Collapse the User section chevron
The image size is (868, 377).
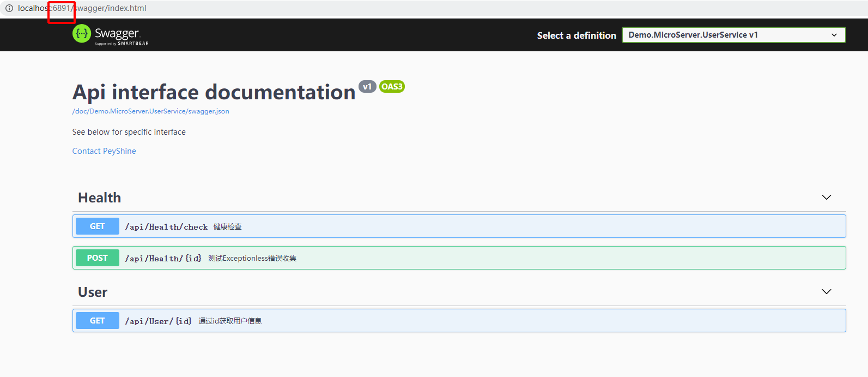827,292
